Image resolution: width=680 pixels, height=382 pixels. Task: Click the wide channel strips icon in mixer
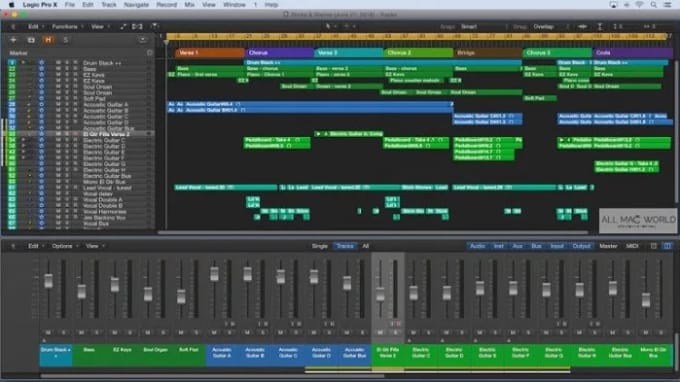667,246
